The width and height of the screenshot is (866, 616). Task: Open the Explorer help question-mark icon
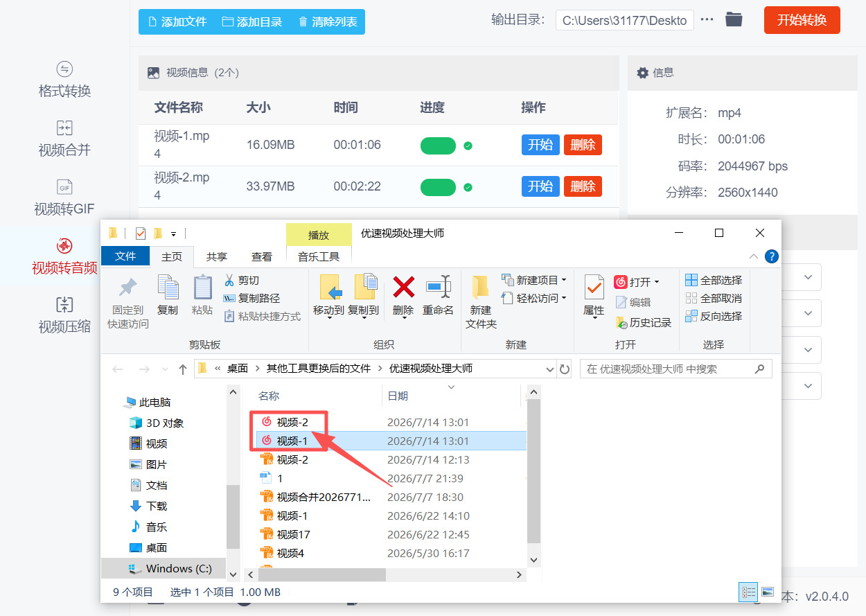[772, 256]
